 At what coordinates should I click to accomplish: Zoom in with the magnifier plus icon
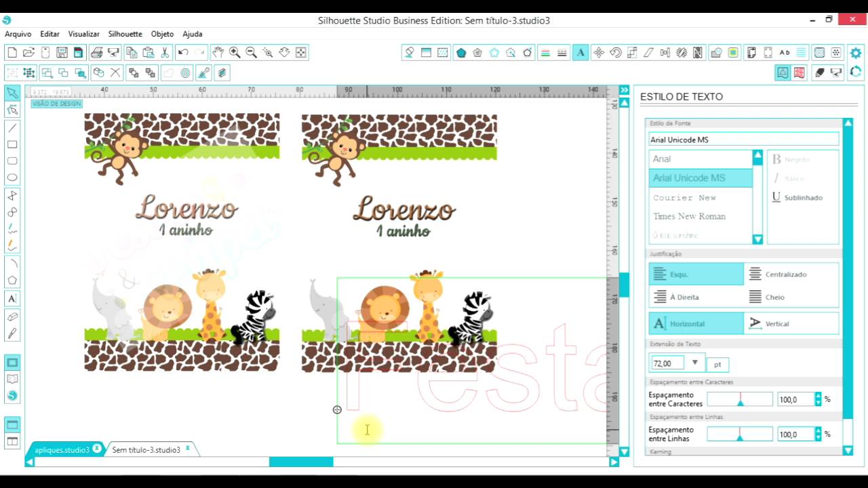pyautogui.click(x=235, y=52)
